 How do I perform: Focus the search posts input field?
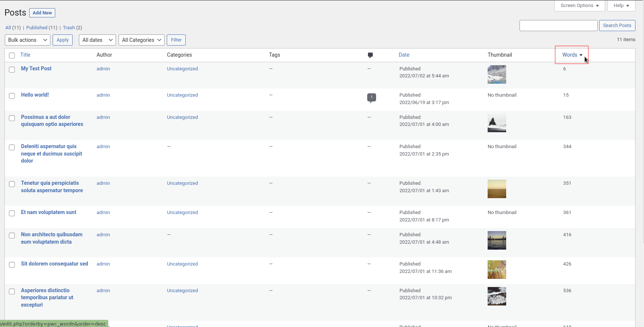[x=558, y=26]
